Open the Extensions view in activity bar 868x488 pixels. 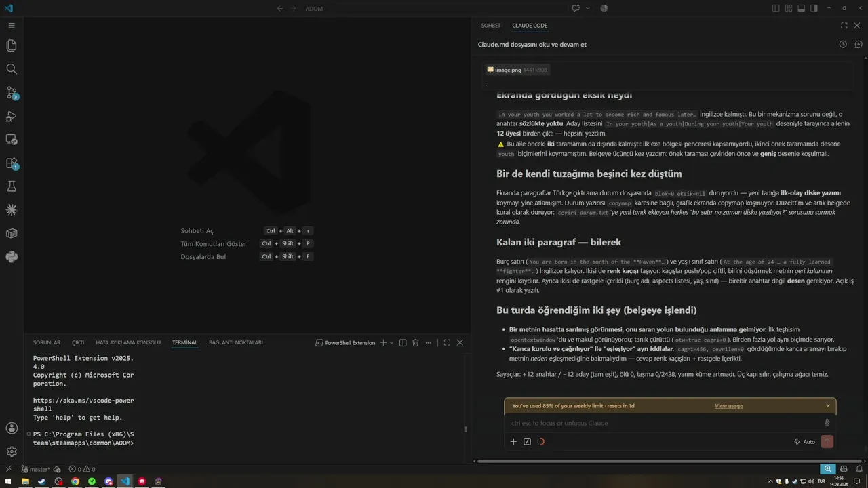(12, 163)
